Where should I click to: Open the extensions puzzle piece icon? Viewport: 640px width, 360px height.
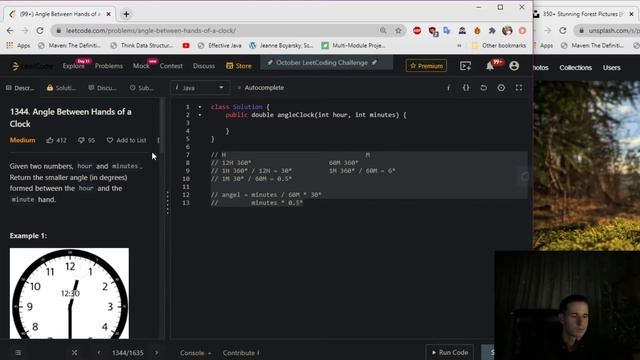tap(492, 31)
